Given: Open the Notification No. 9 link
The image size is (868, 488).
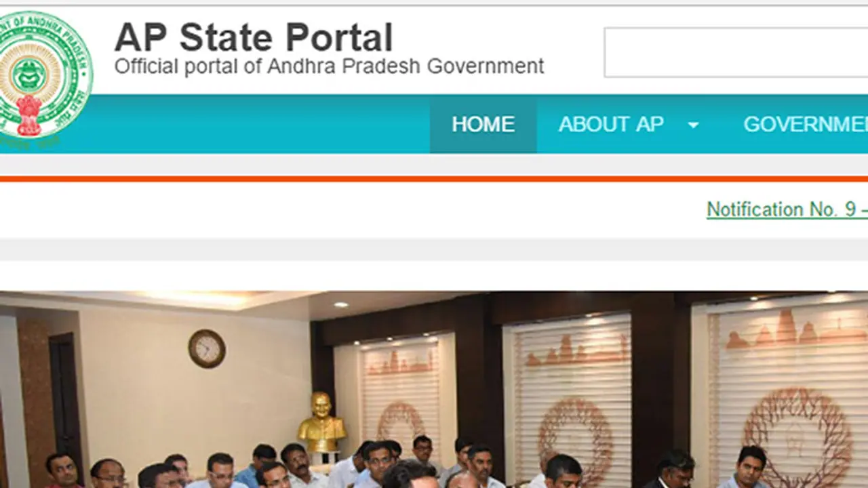Looking at the screenshot, I should pos(787,209).
